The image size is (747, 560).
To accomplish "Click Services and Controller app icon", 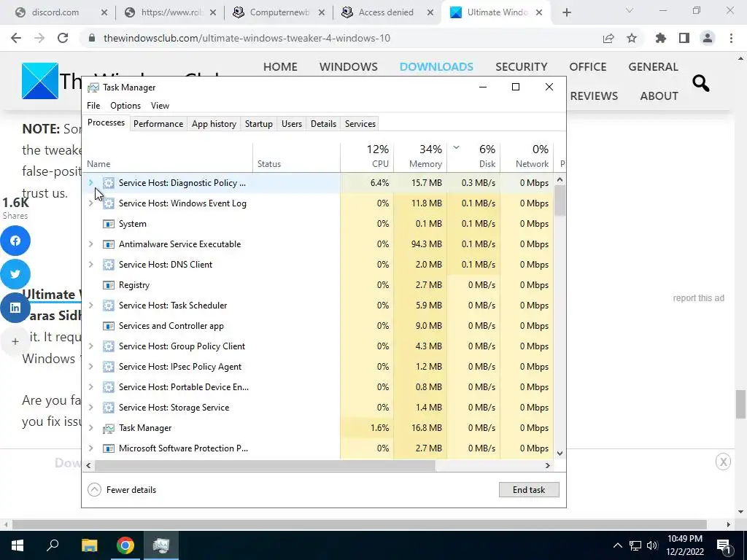I will click(109, 326).
